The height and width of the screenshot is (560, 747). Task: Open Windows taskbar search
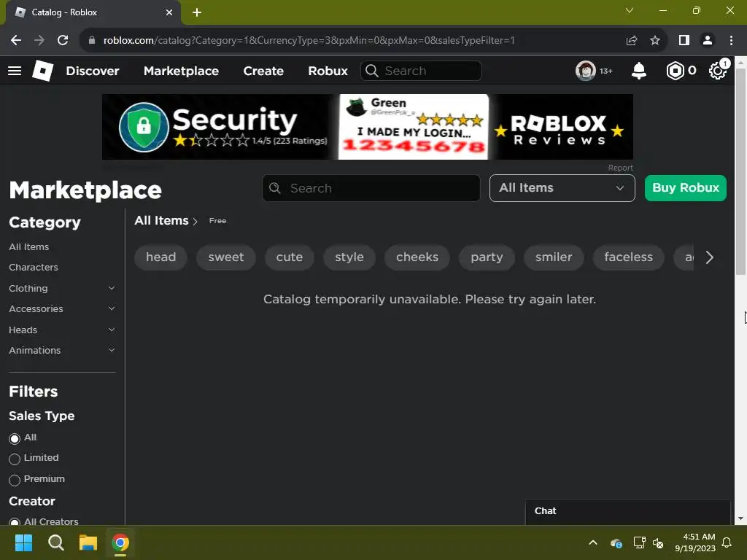[x=55, y=542]
